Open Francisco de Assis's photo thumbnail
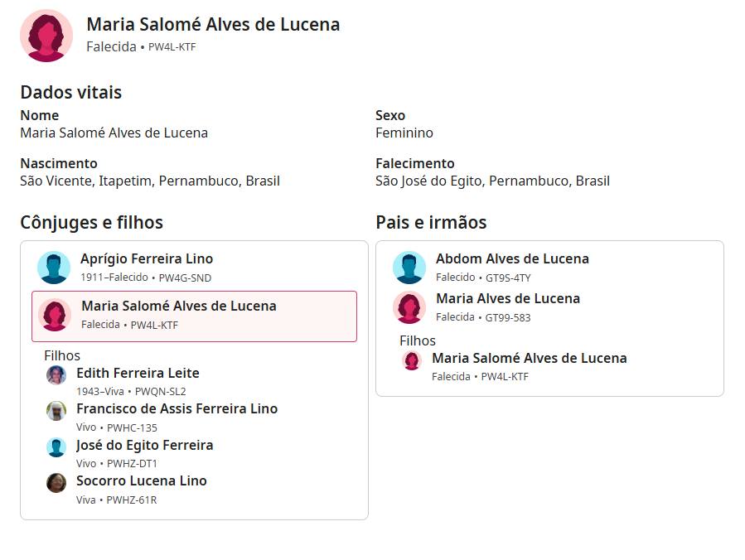Image resolution: width=745 pixels, height=560 pixels. click(x=56, y=411)
